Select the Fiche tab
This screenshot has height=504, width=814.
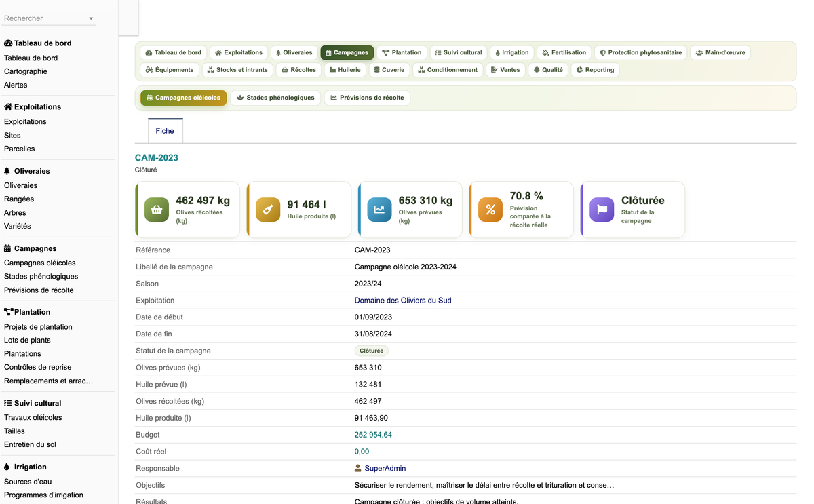click(165, 131)
